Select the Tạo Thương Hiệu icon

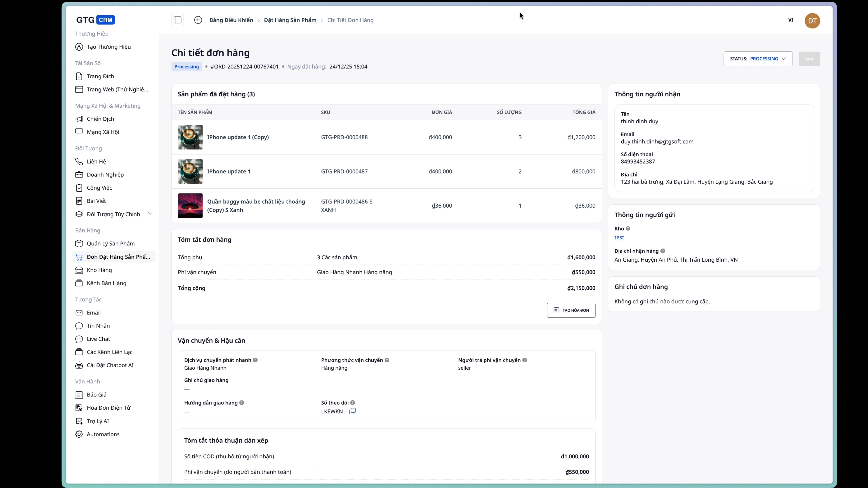pyautogui.click(x=79, y=47)
